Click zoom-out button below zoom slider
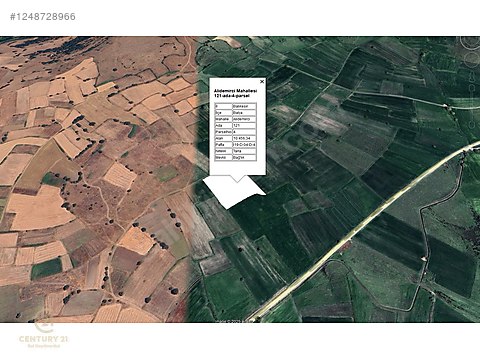Viewport: 480px width, 360px height. pos(472,125)
